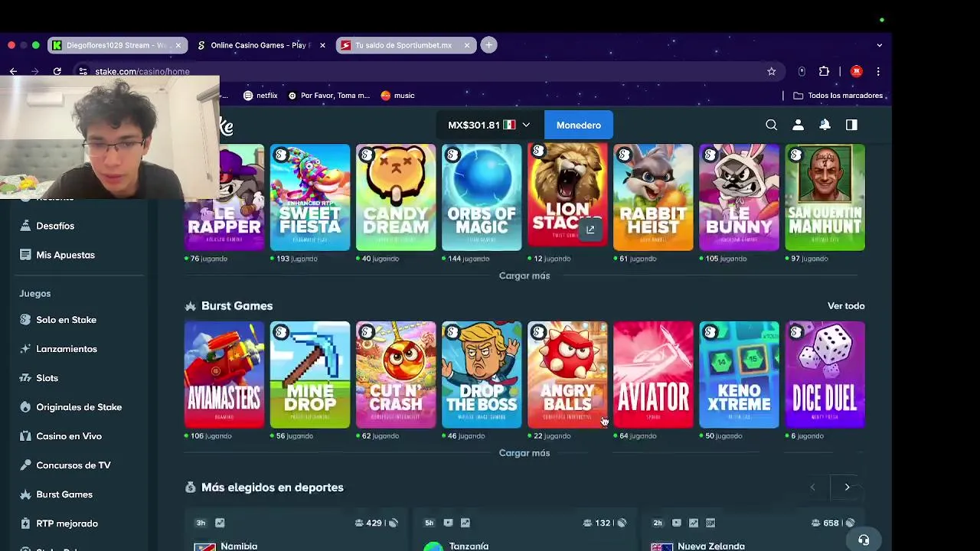This screenshot has width=980, height=551.
Task: Click Cargar más under Burst Games
Action: 524,453
